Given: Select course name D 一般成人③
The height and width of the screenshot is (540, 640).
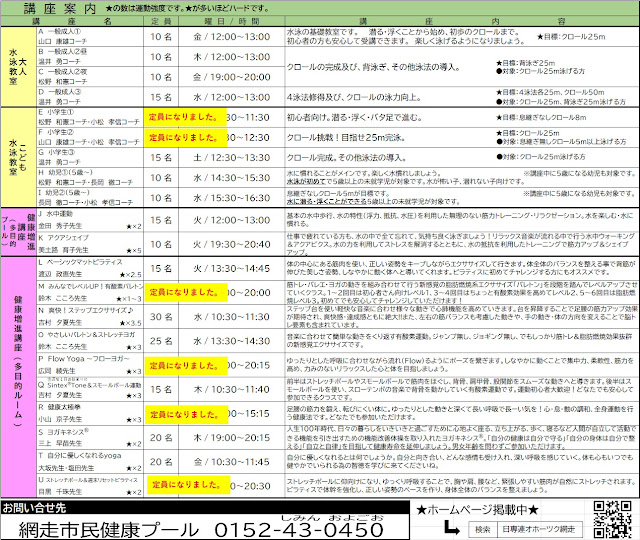Looking at the screenshot, I should coord(60,92).
